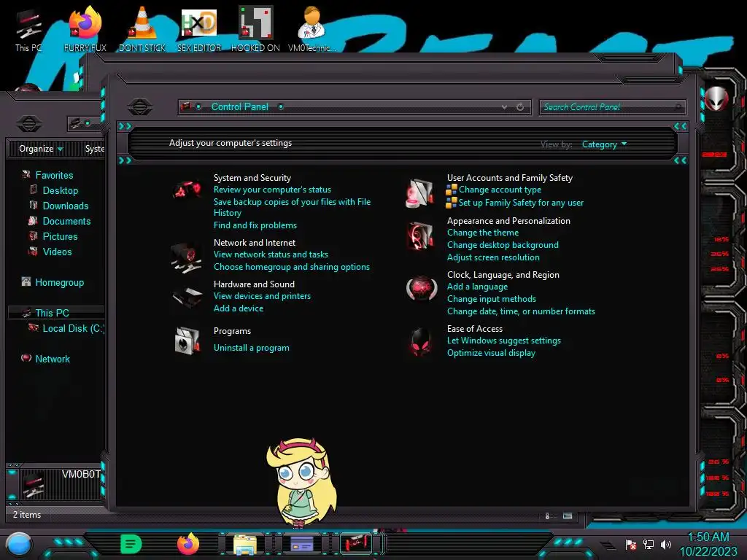The image size is (747, 560).
Task: Click Adjust screen resolution
Action: [493, 257]
